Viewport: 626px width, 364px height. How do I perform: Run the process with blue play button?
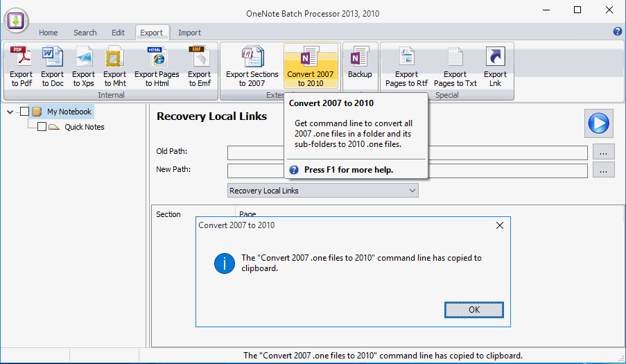598,123
